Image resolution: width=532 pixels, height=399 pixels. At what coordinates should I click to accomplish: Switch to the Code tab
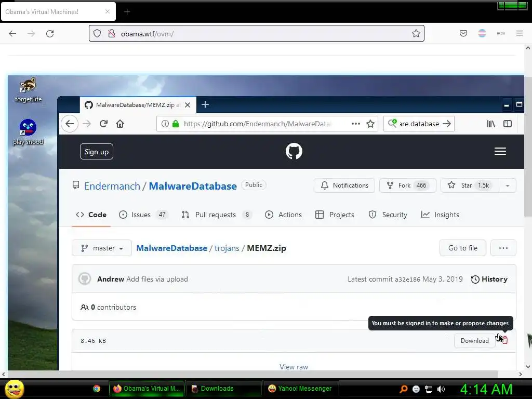pyautogui.click(x=91, y=215)
